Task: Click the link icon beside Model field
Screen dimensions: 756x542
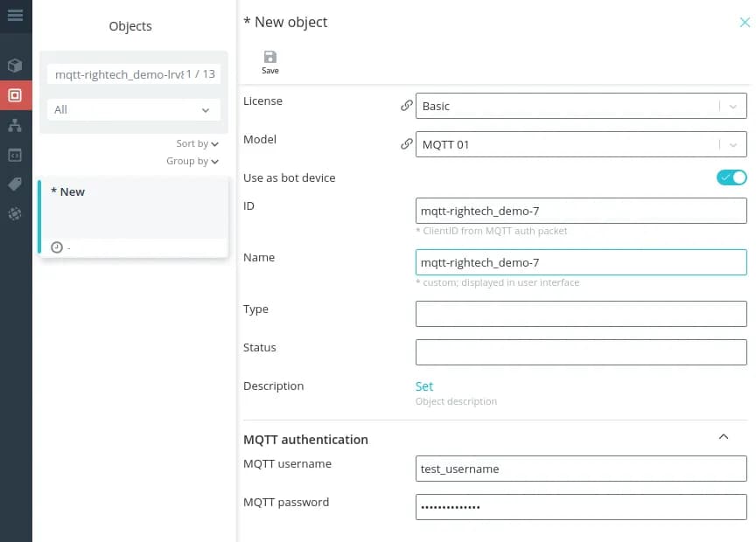Action: pyautogui.click(x=405, y=142)
